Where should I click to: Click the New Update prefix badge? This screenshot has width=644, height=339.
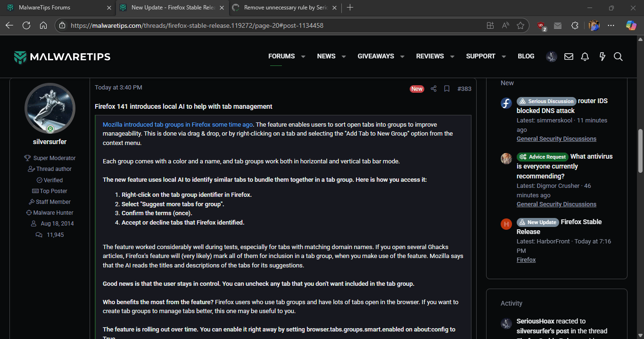(x=537, y=222)
